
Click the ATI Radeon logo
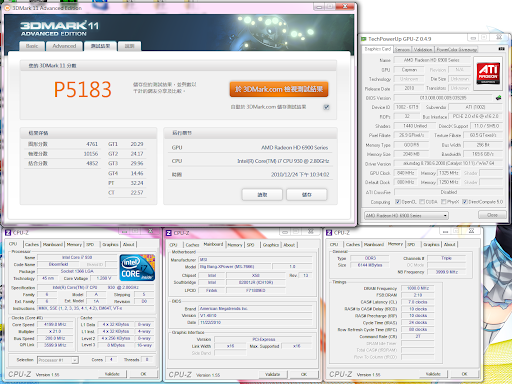[x=488, y=73]
